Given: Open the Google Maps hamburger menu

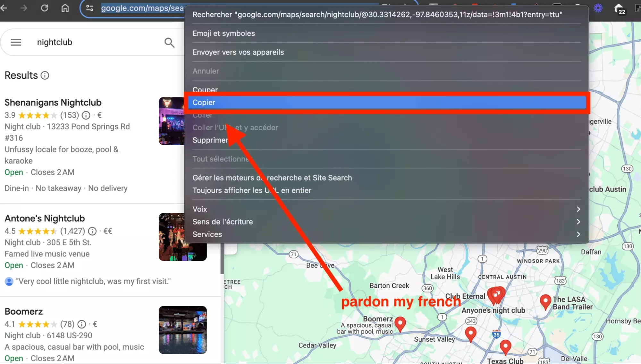Looking at the screenshot, I should [x=16, y=42].
